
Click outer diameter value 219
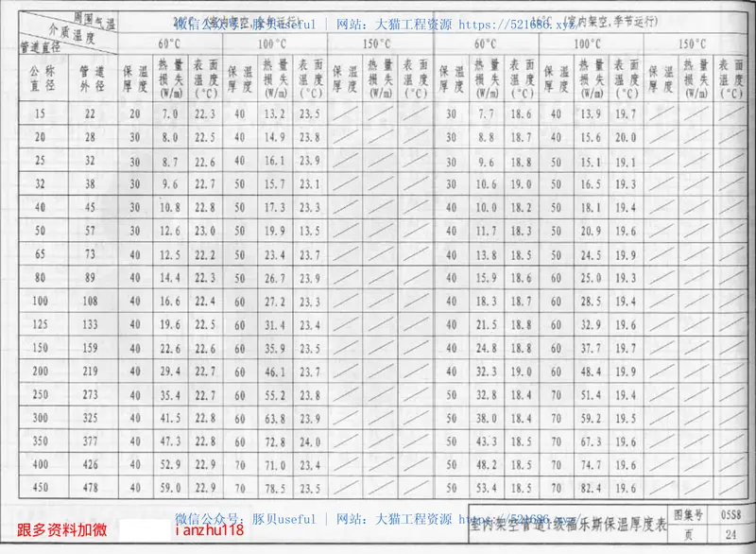[x=90, y=372]
